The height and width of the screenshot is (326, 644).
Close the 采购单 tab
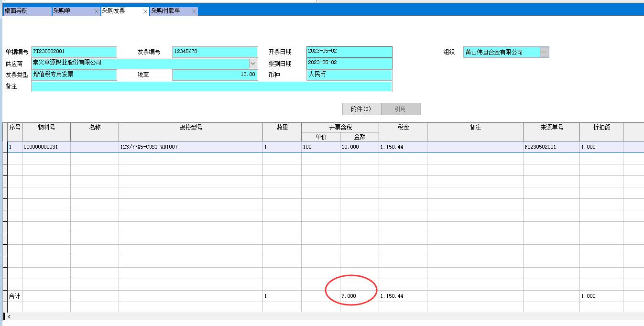[97, 11]
